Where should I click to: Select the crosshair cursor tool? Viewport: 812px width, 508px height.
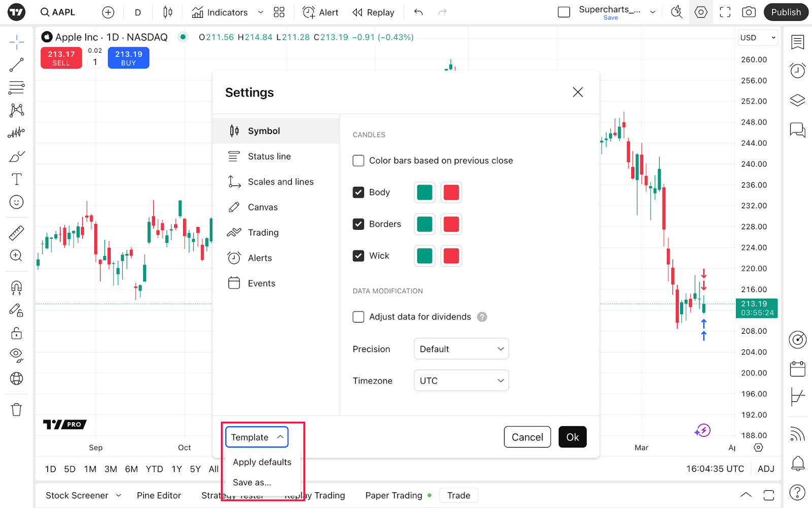17,43
